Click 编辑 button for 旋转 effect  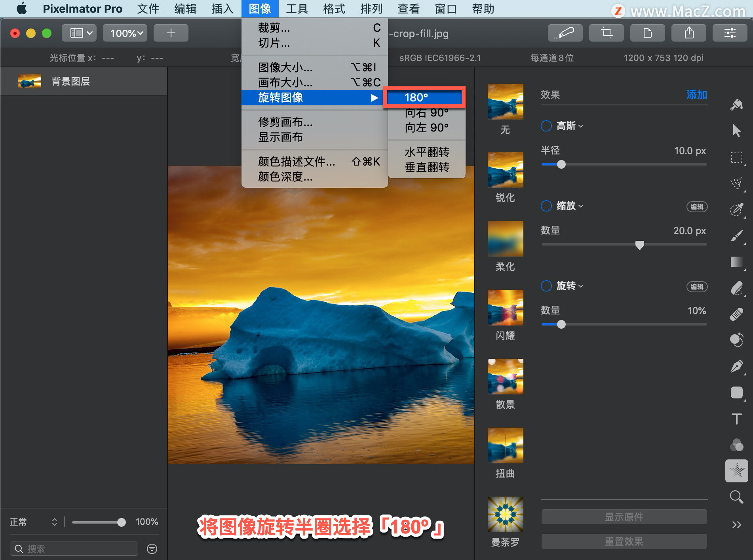coord(697,287)
